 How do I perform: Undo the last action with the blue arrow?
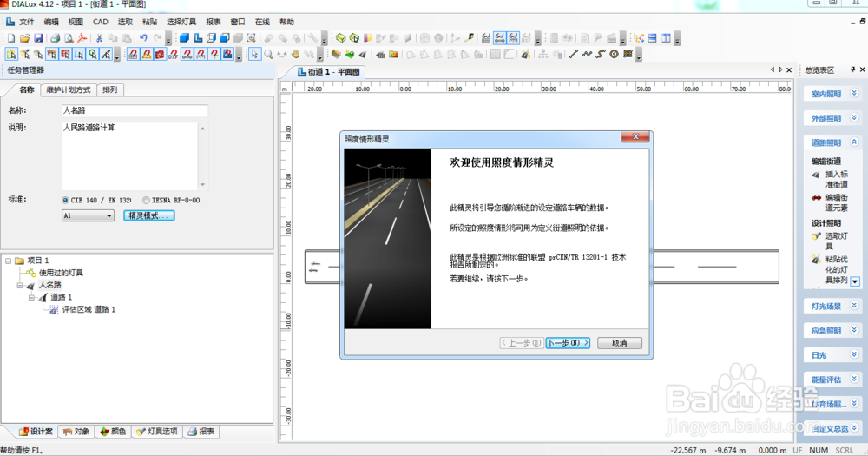click(143, 37)
